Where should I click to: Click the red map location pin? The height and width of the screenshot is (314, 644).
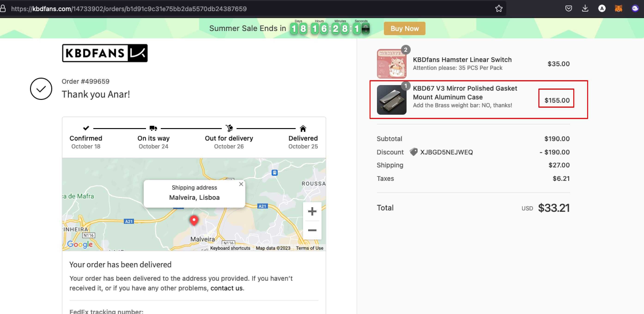click(194, 220)
